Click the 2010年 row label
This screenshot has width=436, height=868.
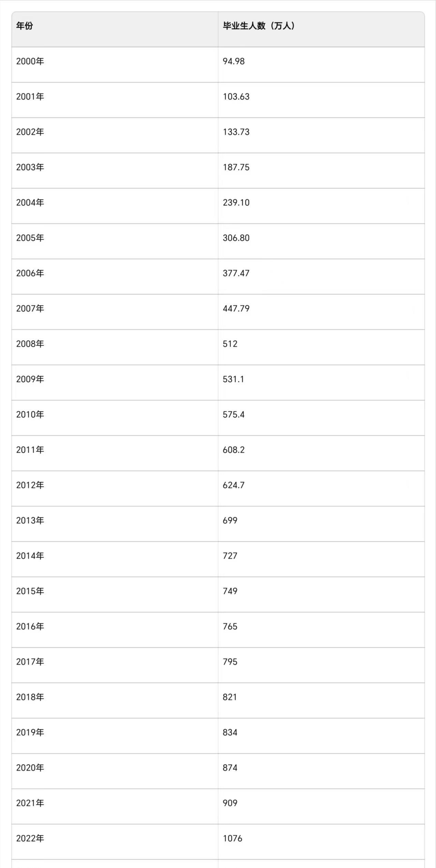coord(30,415)
